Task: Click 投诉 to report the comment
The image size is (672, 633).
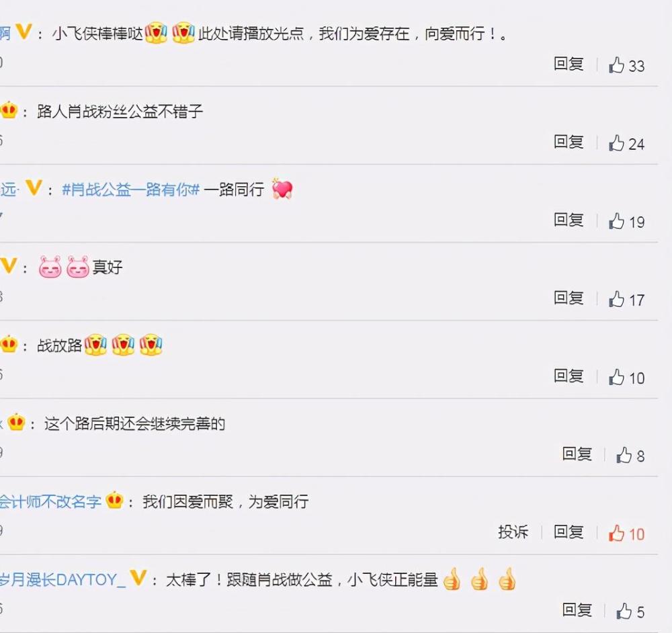Action: [x=513, y=532]
